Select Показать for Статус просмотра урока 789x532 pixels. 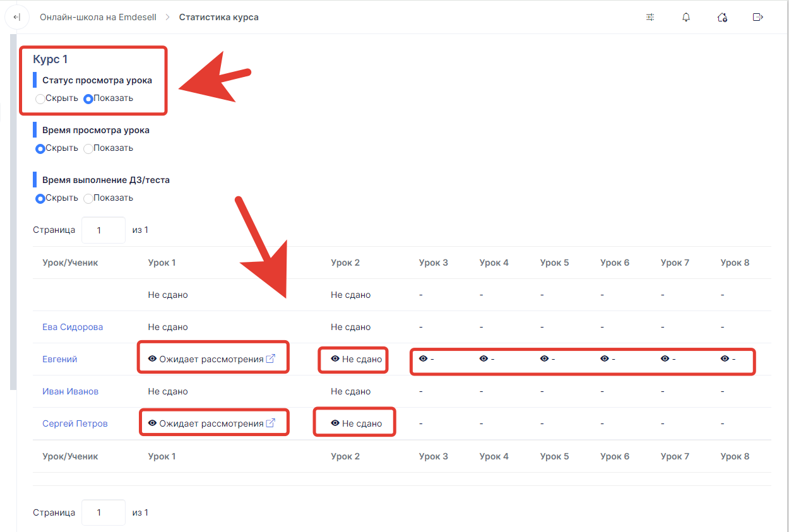click(x=88, y=98)
